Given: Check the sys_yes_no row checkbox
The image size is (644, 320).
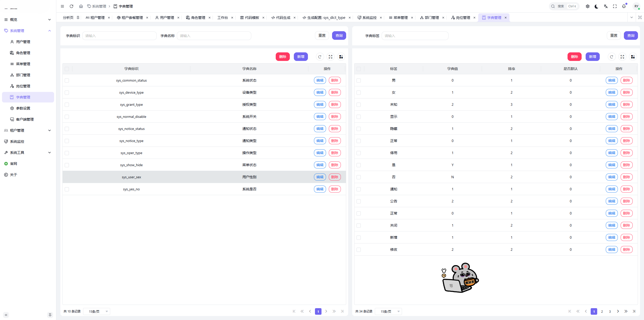Looking at the screenshot, I should click(x=67, y=189).
